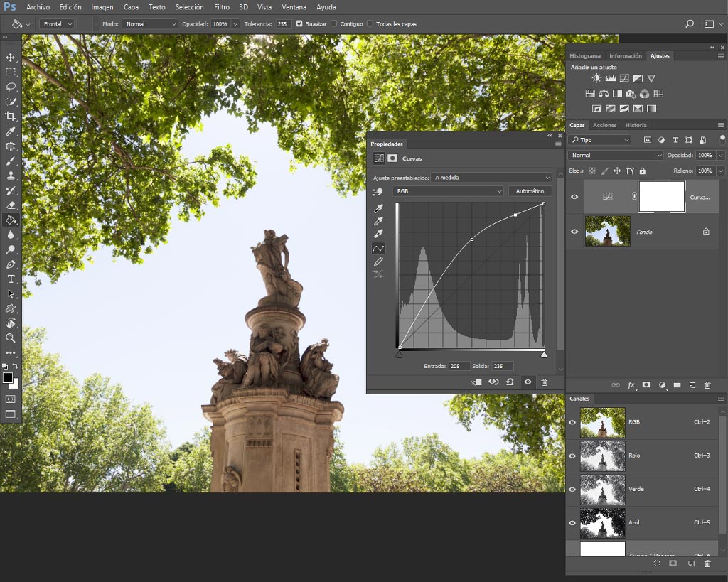
Task: Choose the draw-curve pencil in Curvas
Action: point(378,262)
